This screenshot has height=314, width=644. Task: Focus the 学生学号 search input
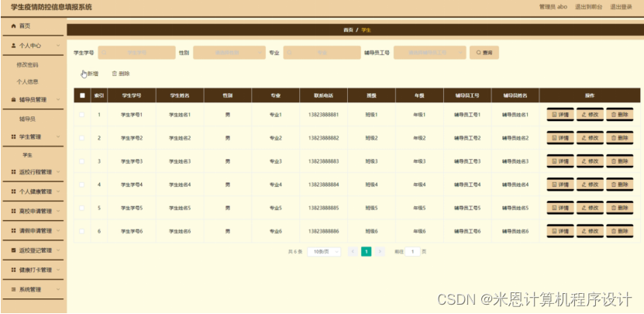136,53
